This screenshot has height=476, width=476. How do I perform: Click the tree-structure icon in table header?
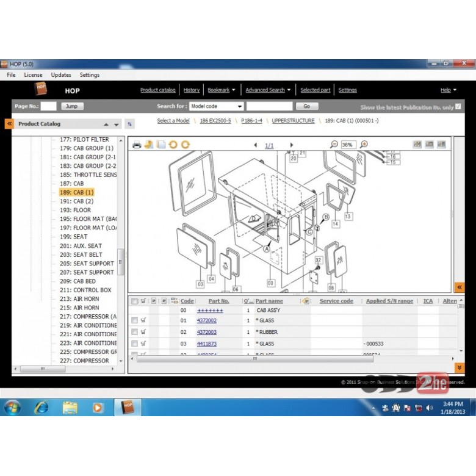tap(175, 300)
